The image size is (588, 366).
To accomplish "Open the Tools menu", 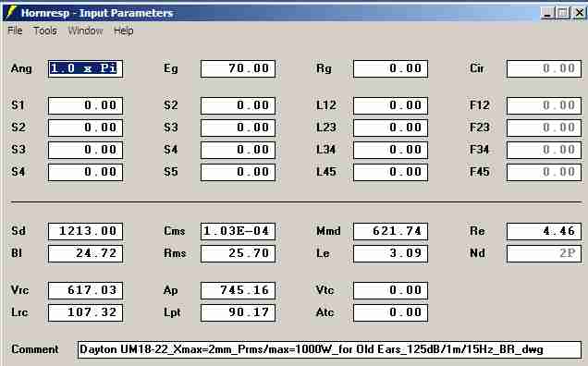I will click(x=45, y=30).
